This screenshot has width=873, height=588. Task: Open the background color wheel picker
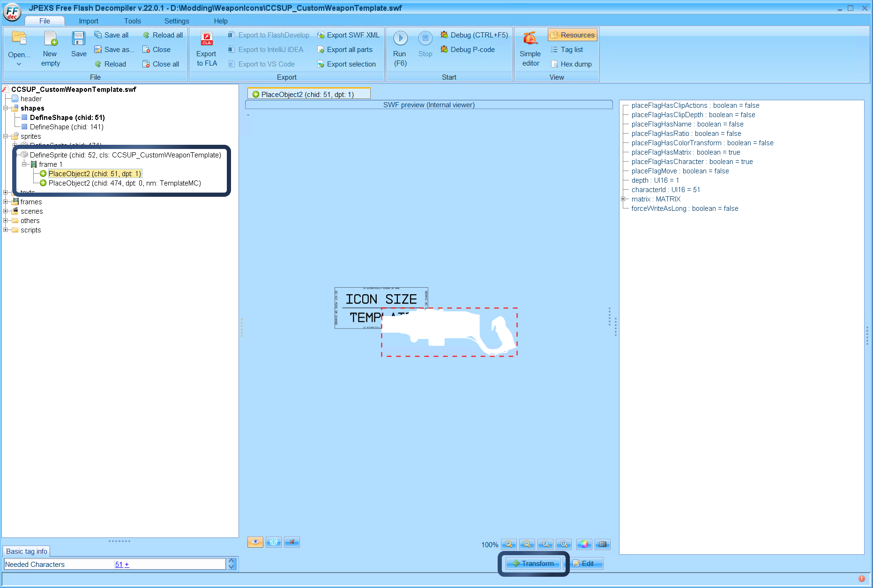(x=584, y=544)
